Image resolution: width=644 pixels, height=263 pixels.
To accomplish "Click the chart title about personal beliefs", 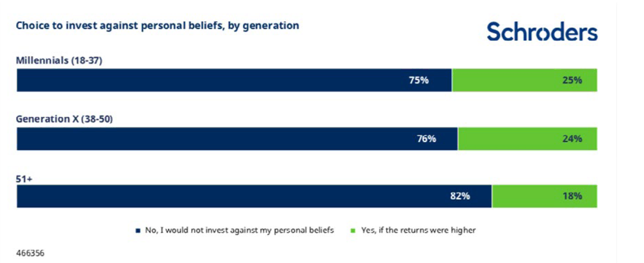I will point(158,25).
